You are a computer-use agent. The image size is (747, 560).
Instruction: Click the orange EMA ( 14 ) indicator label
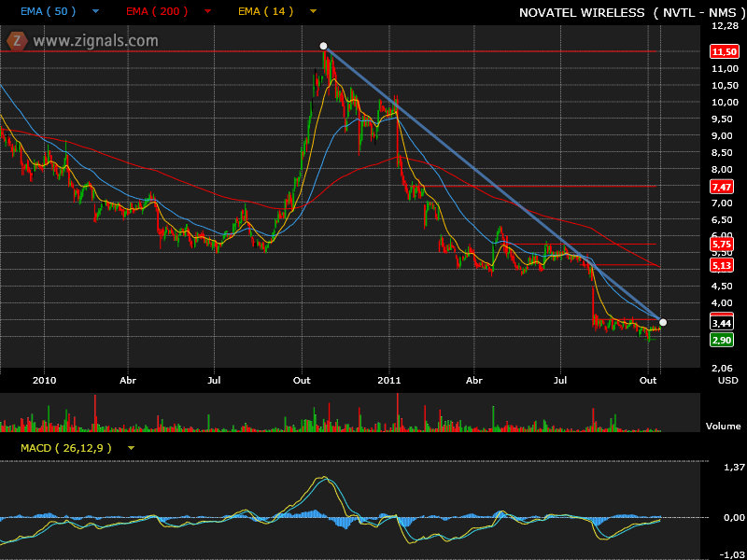click(x=266, y=11)
